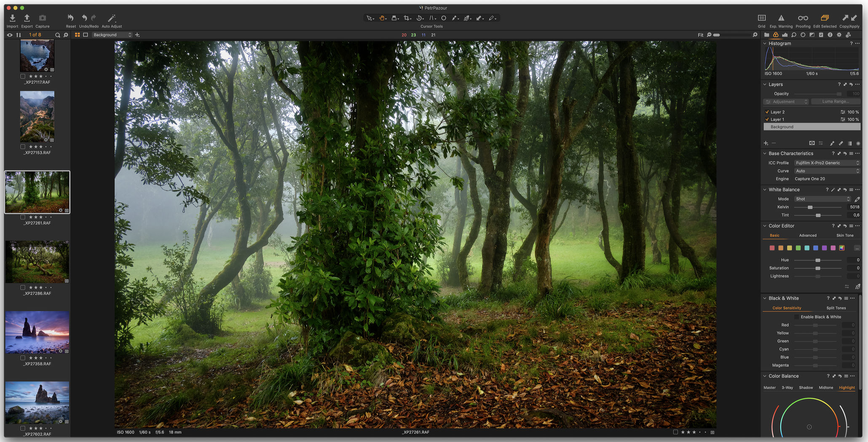Switch Color Editor to Skin Tone tab

click(x=845, y=236)
